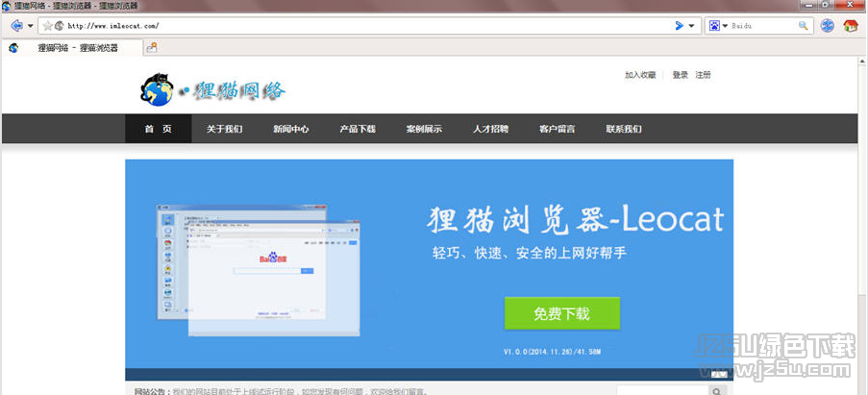Open a new tab with the tab button
This screenshot has width=868, height=395.
pyautogui.click(x=151, y=48)
